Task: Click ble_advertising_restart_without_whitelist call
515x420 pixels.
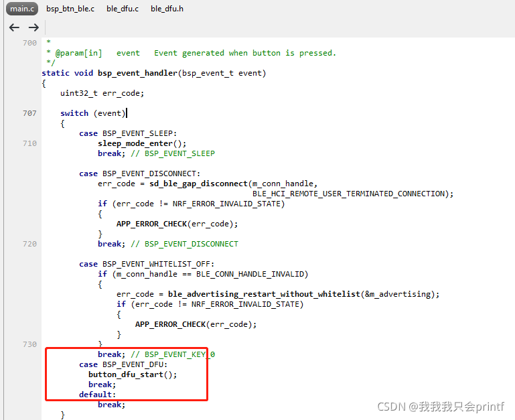Action: (264, 294)
